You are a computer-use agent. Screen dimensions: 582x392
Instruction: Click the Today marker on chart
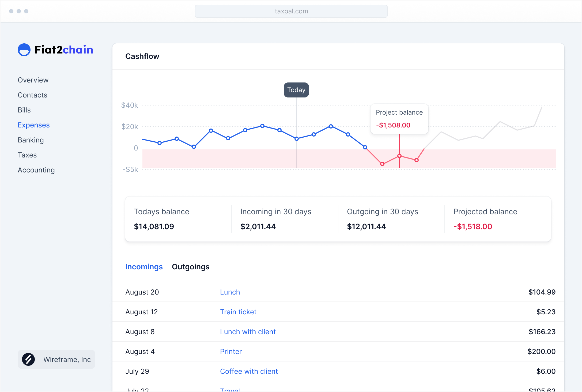click(296, 90)
